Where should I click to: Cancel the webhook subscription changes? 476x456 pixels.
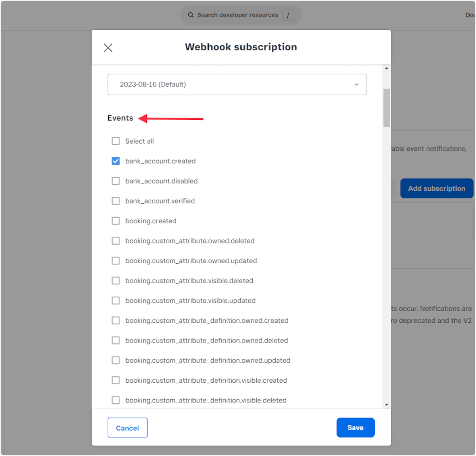[x=127, y=427]
